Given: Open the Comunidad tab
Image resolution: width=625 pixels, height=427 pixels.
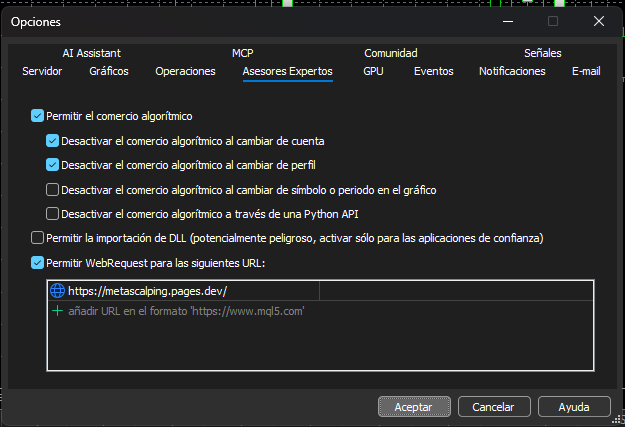Looking at the screenshot, I should point(391,53).
